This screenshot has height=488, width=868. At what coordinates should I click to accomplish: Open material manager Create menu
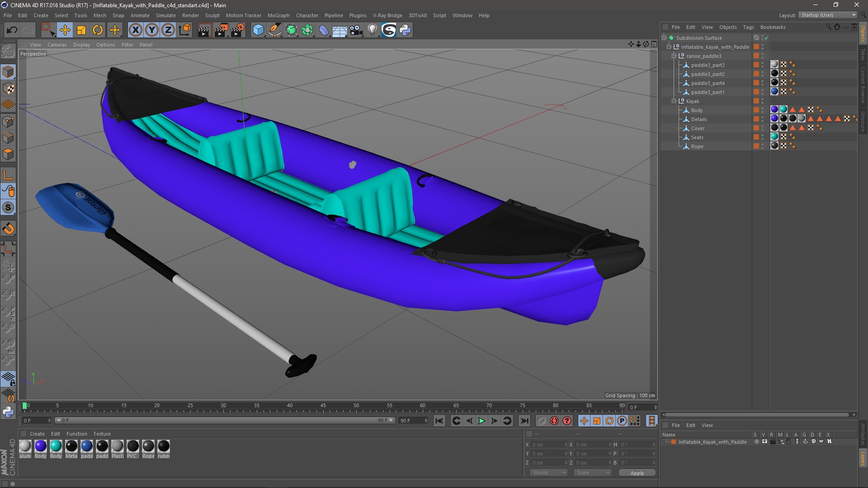(37, 434)
